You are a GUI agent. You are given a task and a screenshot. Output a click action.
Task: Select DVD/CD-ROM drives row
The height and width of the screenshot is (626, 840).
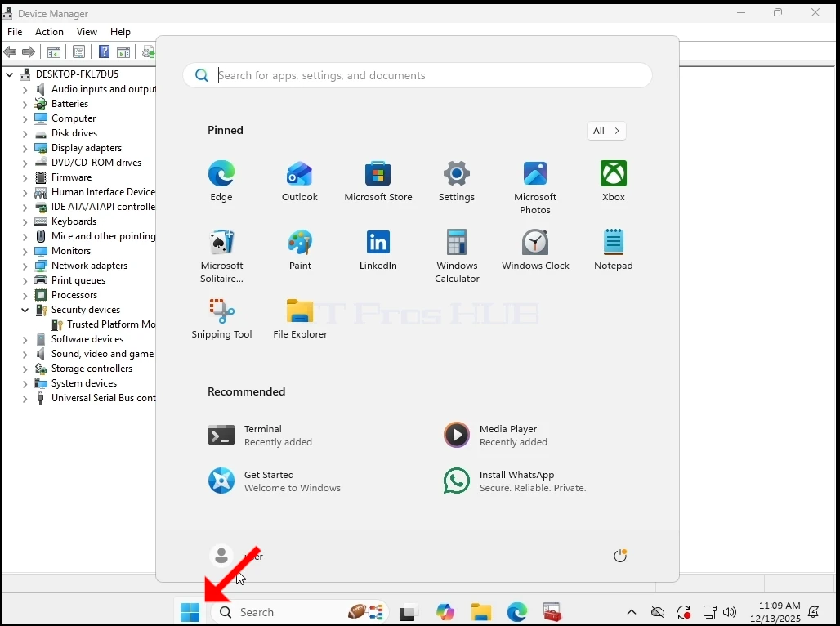(x=88, y=163)
